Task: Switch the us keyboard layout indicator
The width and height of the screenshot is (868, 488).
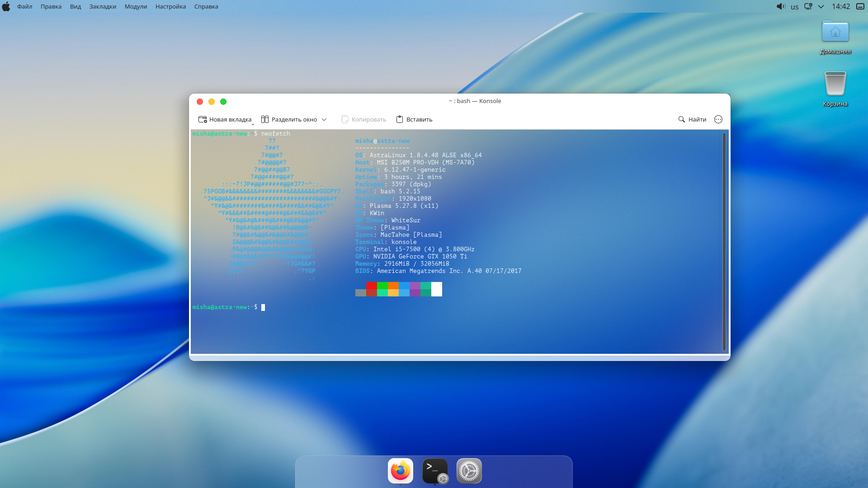Action: (794, 7)
